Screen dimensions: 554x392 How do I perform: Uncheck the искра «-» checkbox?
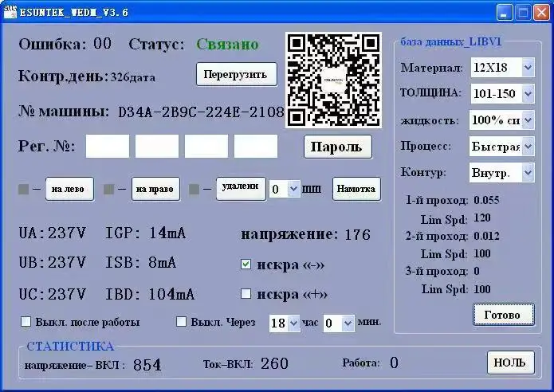pos(246,265)
